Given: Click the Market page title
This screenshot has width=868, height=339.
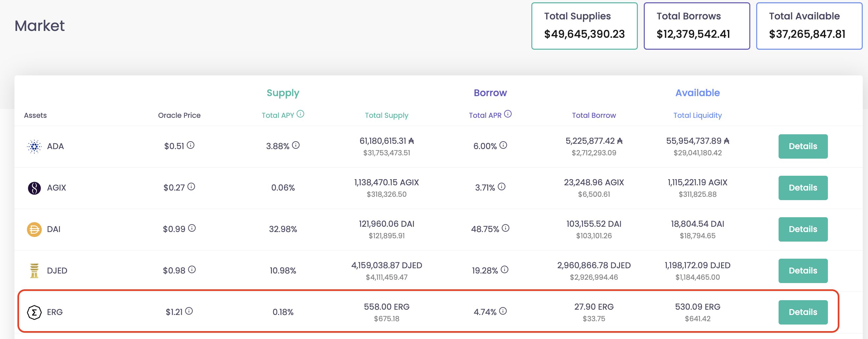Looking at the screenshot, I should click(x=39, y=26).
